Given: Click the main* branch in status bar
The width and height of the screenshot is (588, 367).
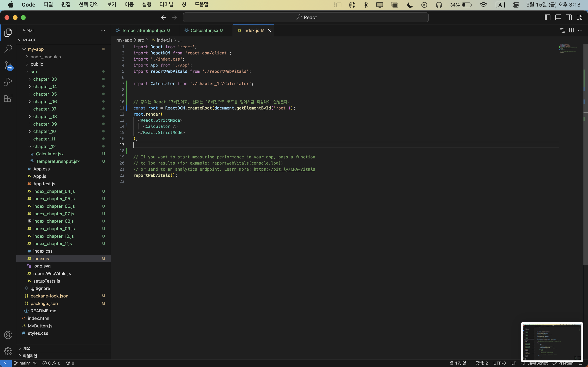Looking at the screenshot, I should 25,363.
